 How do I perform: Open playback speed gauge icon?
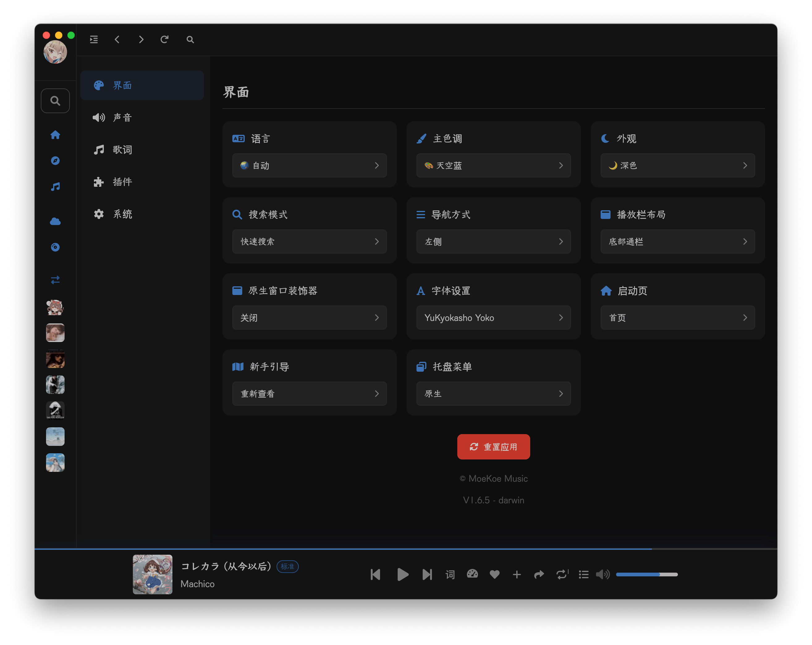tap(472, 574)
